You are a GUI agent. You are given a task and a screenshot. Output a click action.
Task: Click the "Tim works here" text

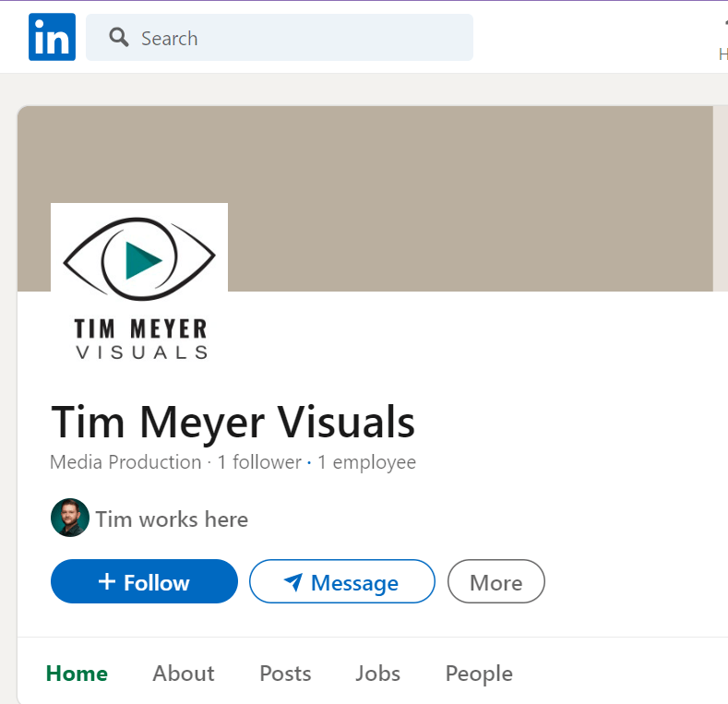pyautogui.click(x=172, y=519)
